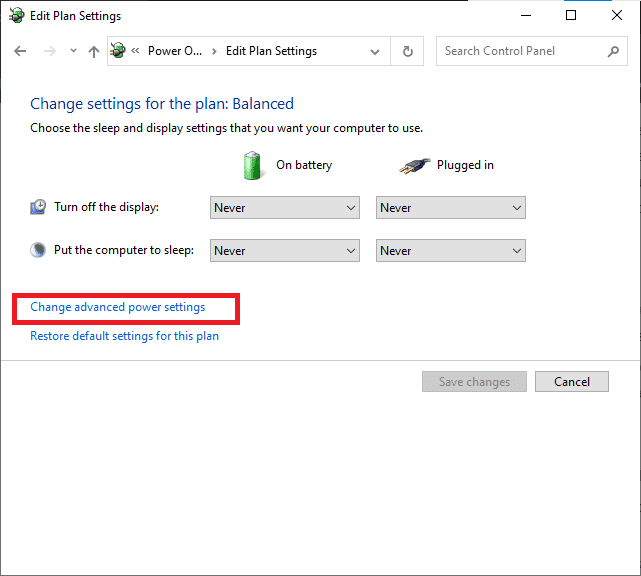Expand hidden breadcrumbs via double chevron
The image size is (641, 576).
135,52
